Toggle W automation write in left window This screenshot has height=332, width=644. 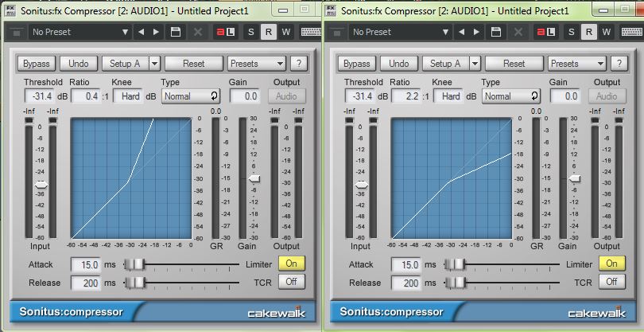286,32
